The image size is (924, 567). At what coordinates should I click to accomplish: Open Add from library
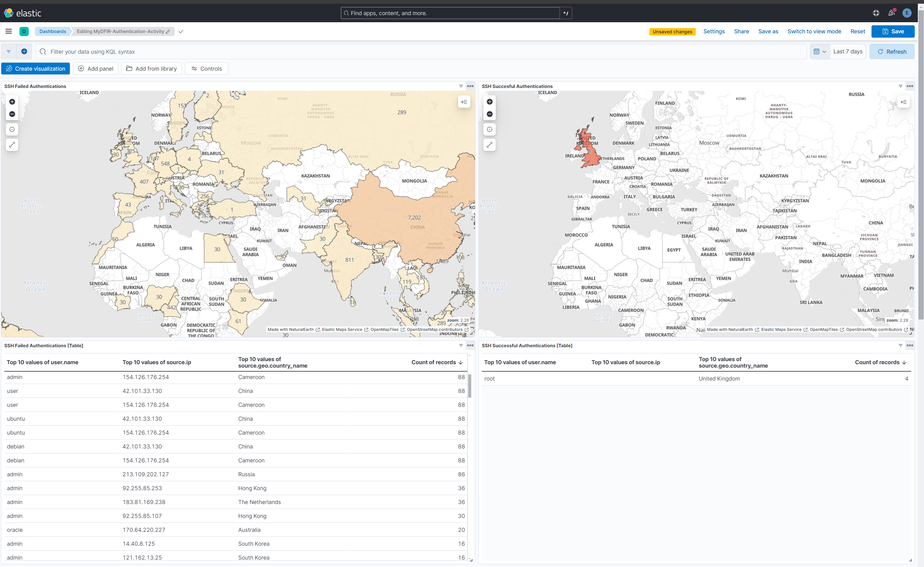click(x=151, y=68)
